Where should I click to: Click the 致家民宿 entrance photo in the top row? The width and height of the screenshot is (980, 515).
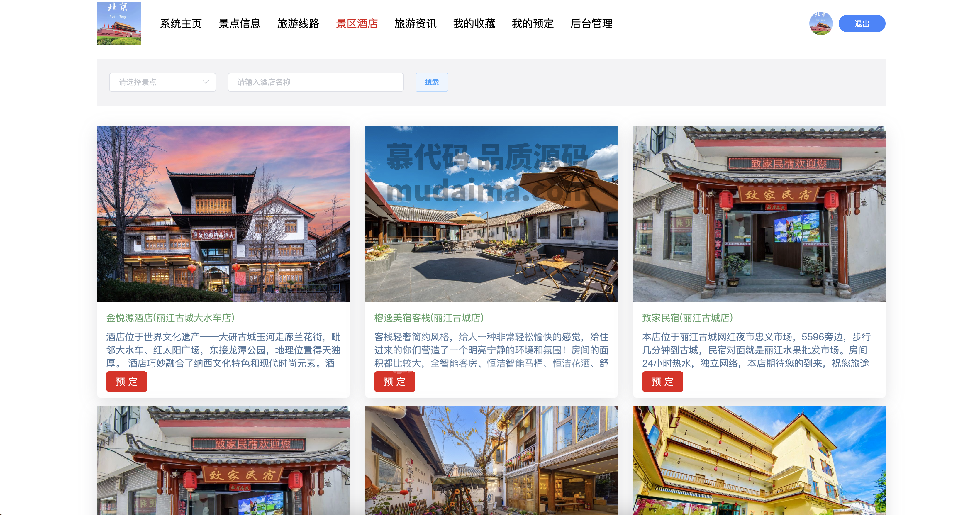point(759,214)
